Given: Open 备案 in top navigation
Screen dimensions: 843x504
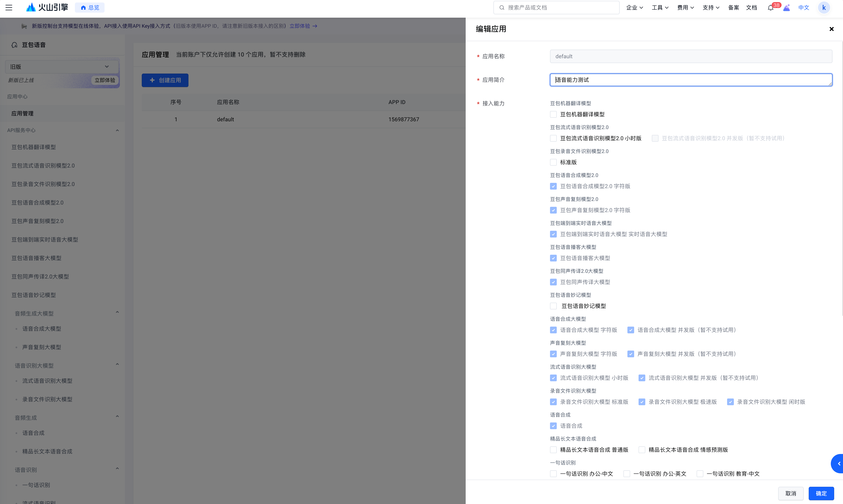Looking at the screenshot, I should tap(733, 8).
